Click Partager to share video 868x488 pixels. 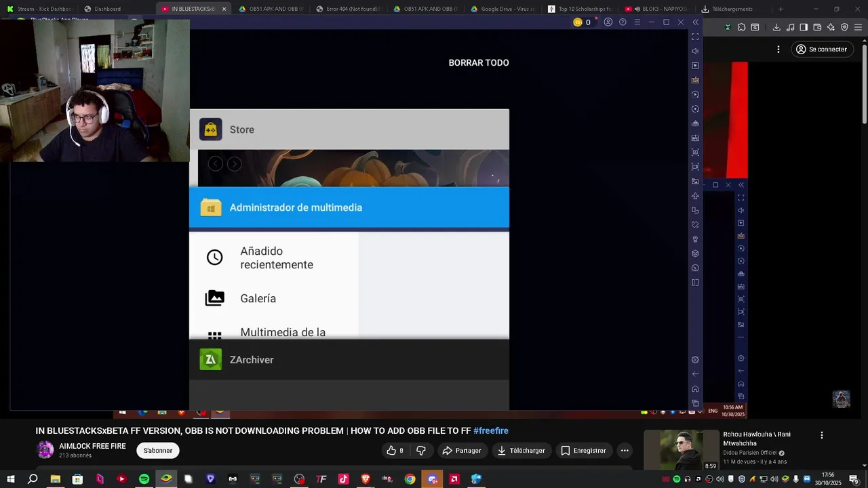coord(462,451)
